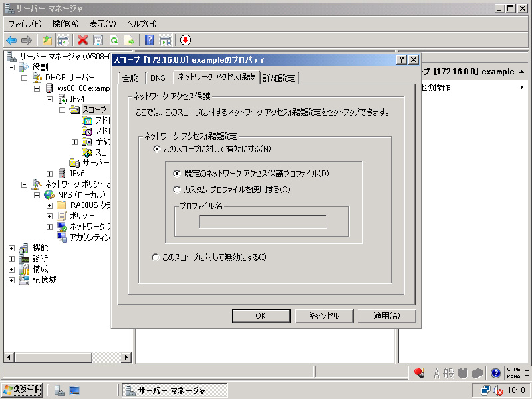Open the 操作(A) menu
This screenshot has width=532, height=399.
(65, 24)
